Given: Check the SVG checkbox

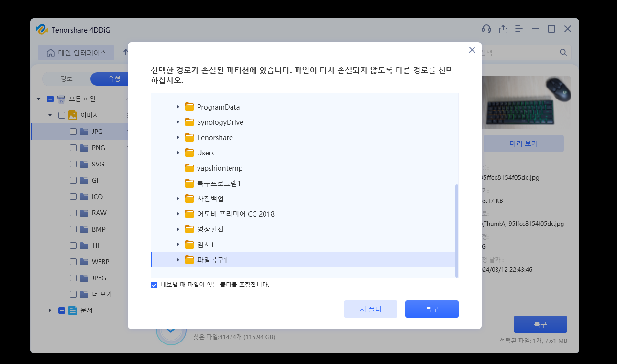Looking at the screenshot, I should point(73,164).
